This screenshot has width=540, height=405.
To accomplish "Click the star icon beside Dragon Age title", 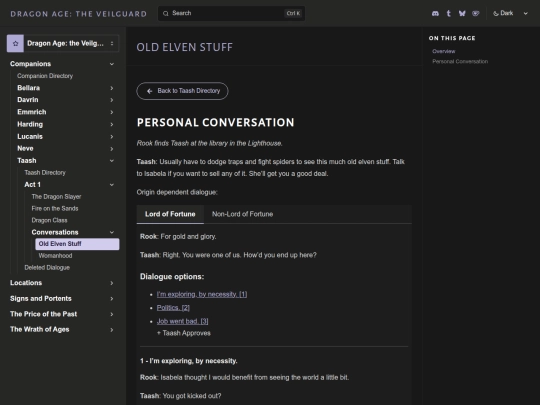I will (x=15, y=43).
